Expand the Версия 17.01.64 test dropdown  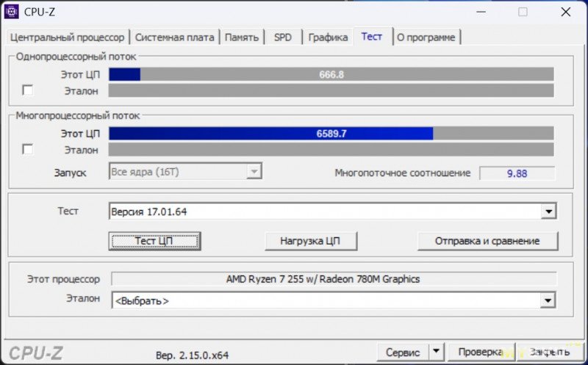point(548,212)
